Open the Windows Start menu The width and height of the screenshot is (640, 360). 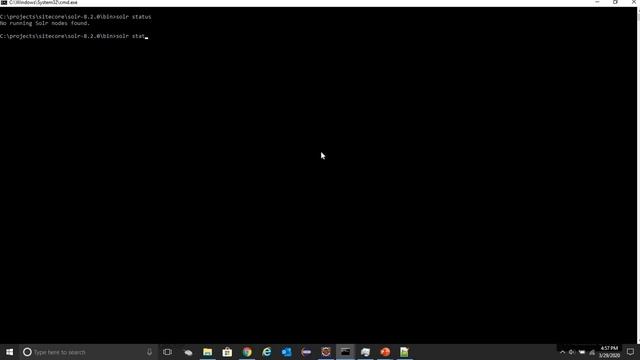point(9,352)
